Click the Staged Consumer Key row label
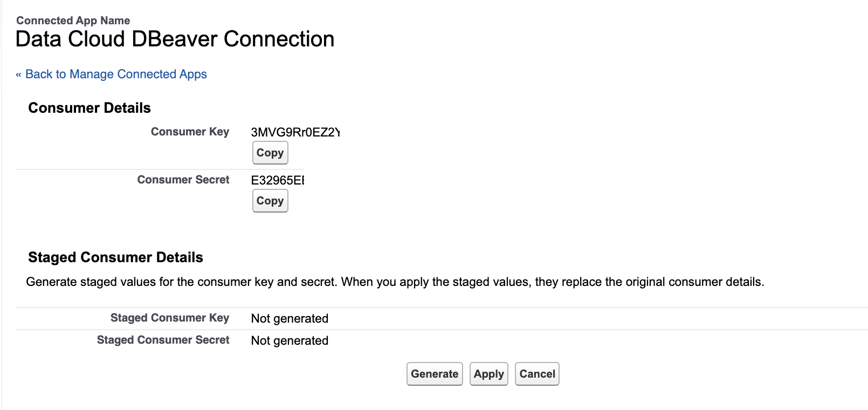This screenshot has height=410, width=868. click(x=170, y=318)
